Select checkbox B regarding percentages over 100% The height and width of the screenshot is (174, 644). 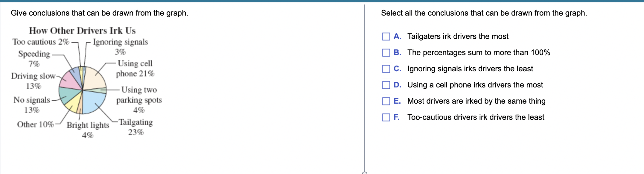386,52
